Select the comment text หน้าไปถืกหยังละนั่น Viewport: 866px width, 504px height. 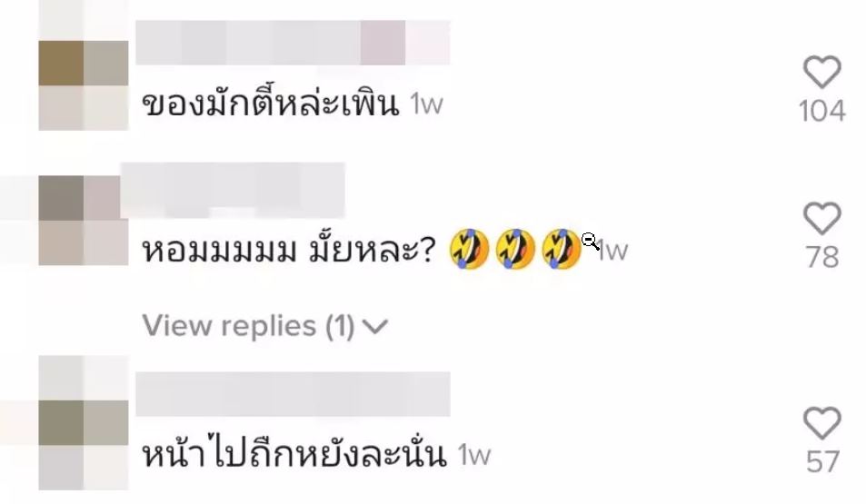point(294,454)
